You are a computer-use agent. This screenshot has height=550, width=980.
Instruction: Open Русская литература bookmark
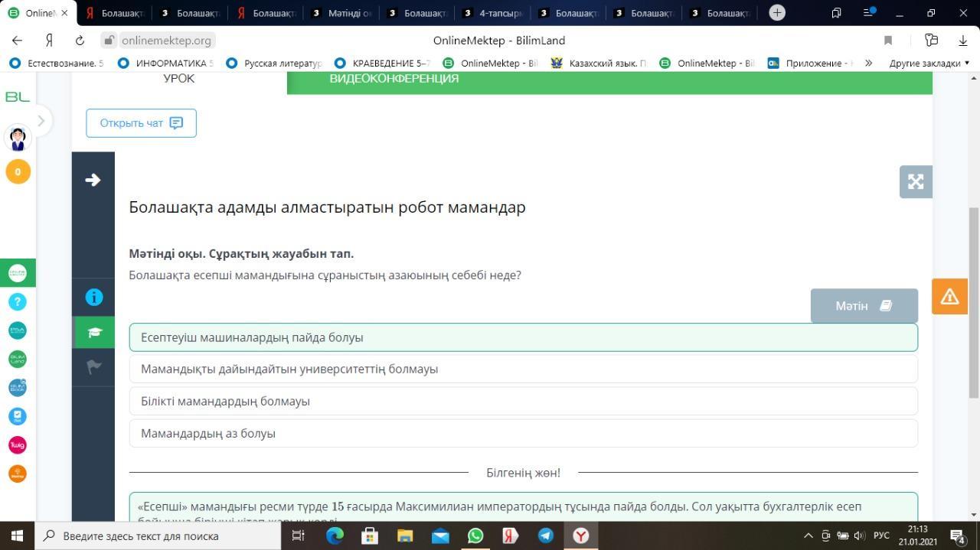click(x=274, y=63)
